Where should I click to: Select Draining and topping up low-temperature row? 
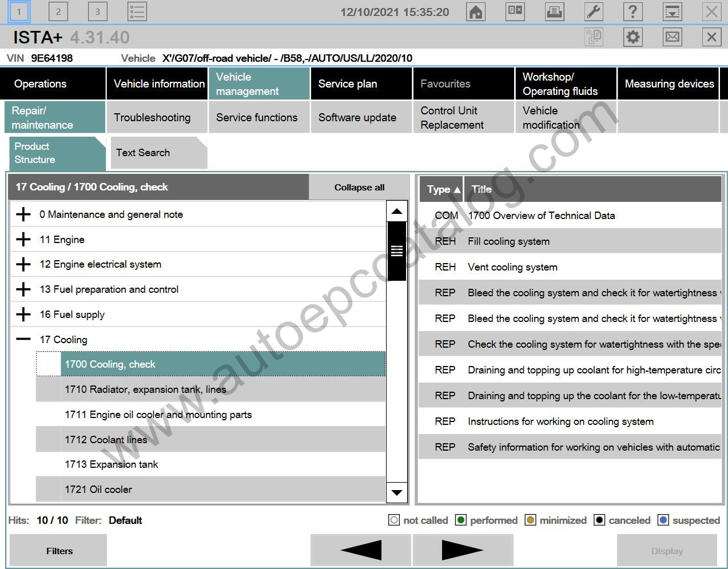(x=570, y=396)
